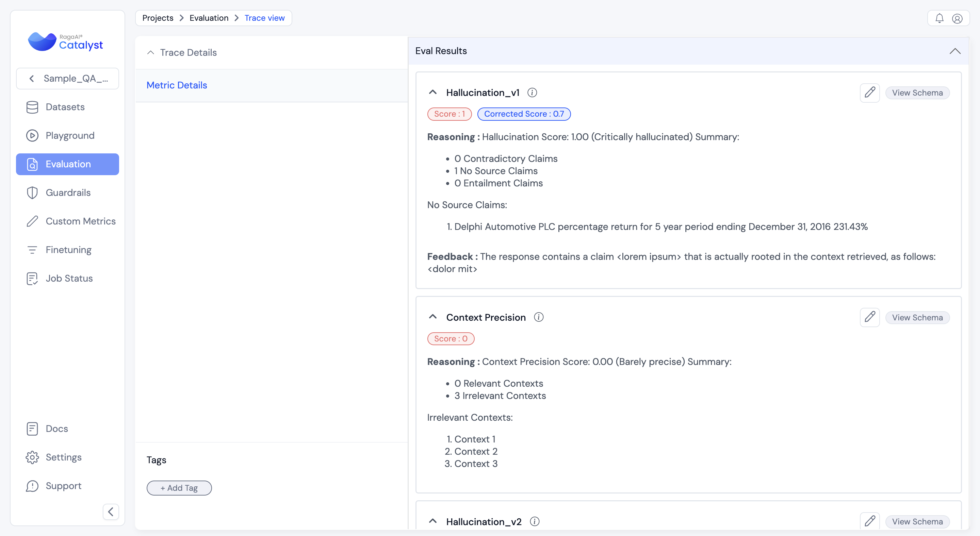Click the edit pencil for Hallucination_v1
980x536 pixels.
tap(870, 93)
